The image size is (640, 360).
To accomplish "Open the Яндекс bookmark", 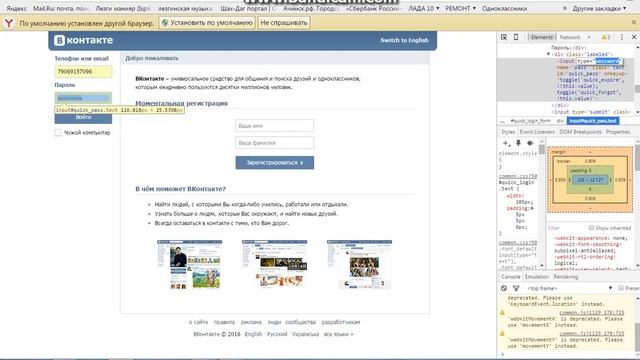I will tap(17, 8).
